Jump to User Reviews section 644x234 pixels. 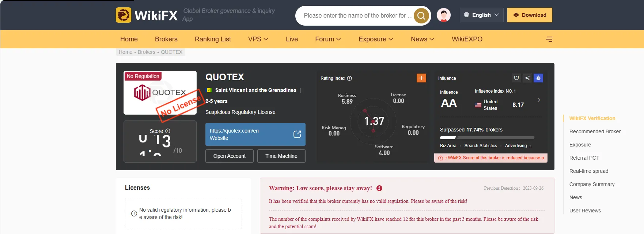585,211
